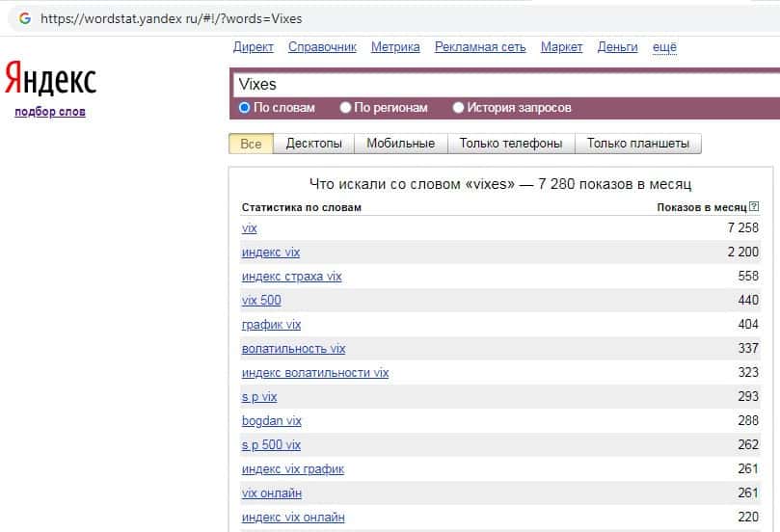Select the По словам radio button

[244, 108]
